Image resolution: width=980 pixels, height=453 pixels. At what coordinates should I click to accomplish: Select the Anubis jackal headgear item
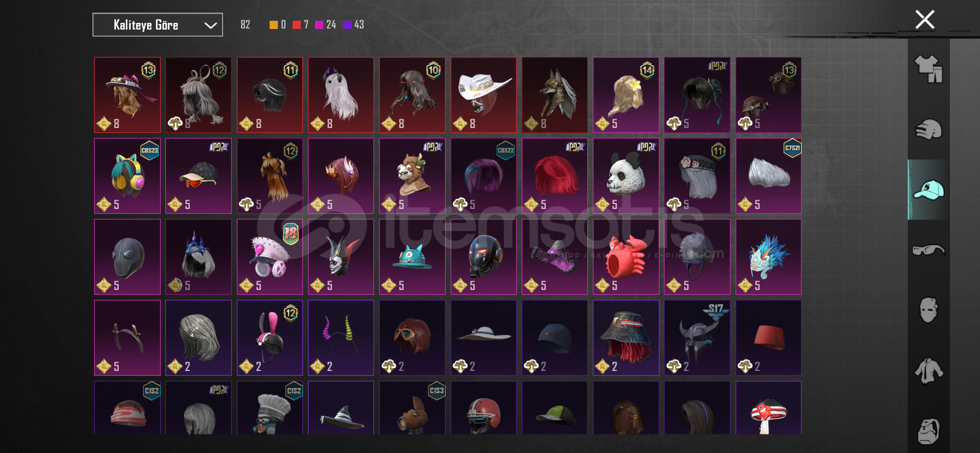pos(555,95)
